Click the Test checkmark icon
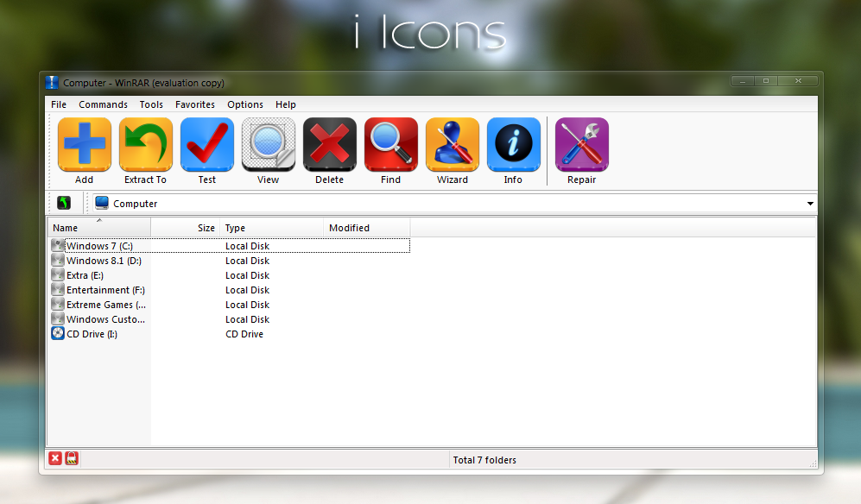 click(207, 144)
